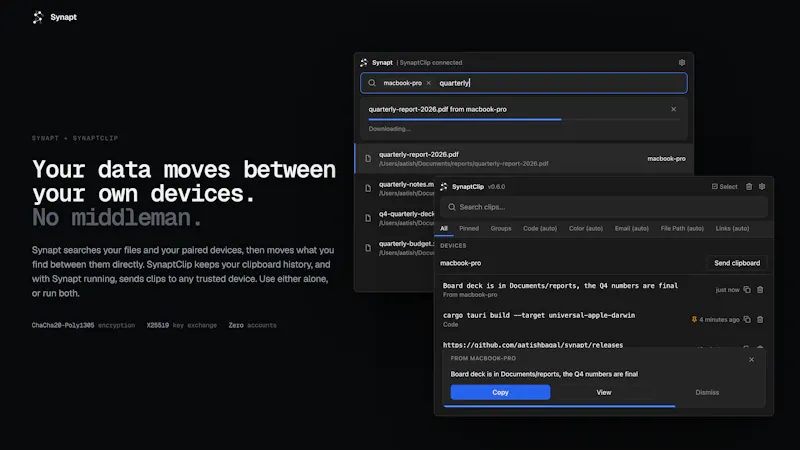The image size is (800, 450).
Task: Click the Dismiss button in the notification
Action: pos(707,392)
